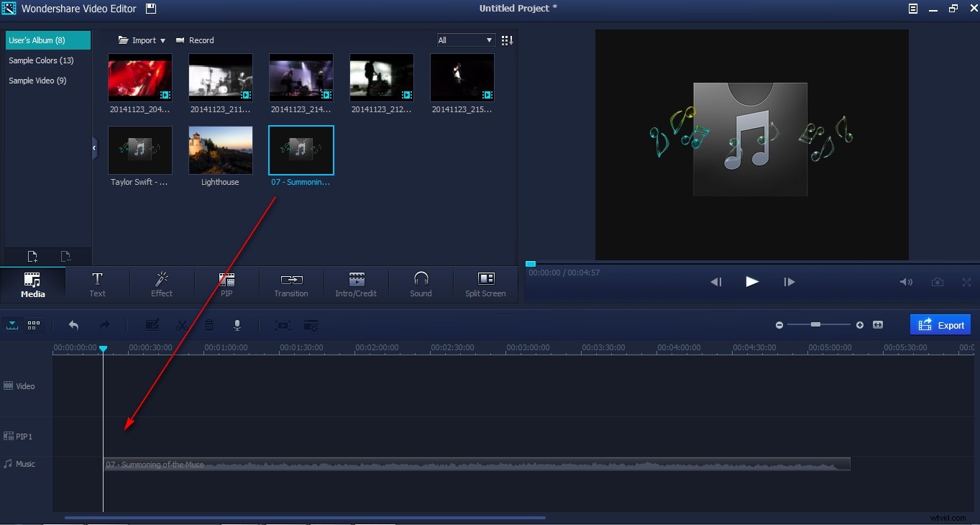Delete the selected clip with the trash icon
This screenshot has height=525, width=980.
209,325
